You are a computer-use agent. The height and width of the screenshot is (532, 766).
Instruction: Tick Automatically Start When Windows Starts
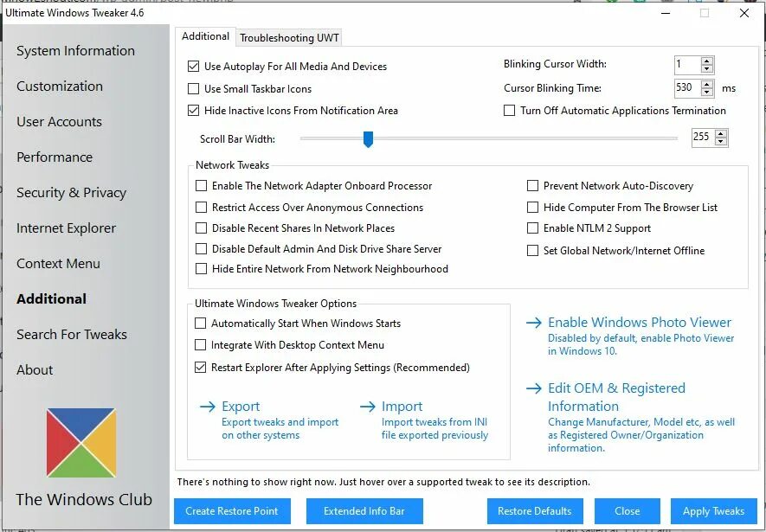pos(200,324)
